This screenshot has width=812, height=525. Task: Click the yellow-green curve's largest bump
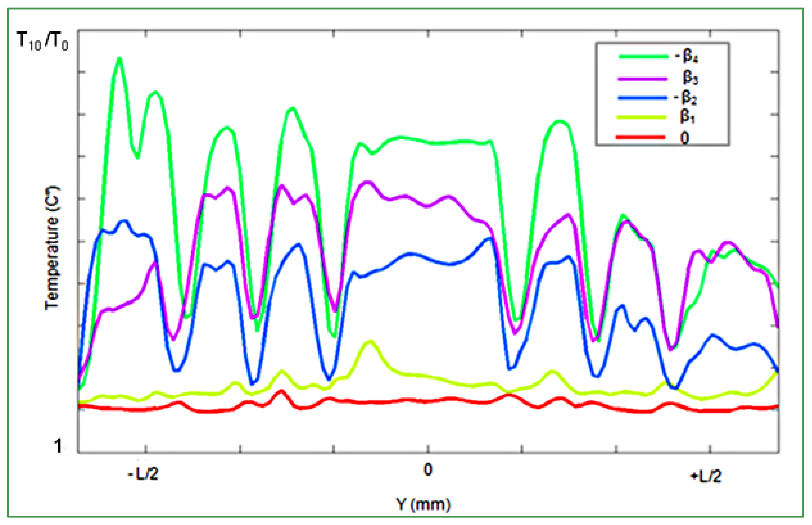(370, 342)
